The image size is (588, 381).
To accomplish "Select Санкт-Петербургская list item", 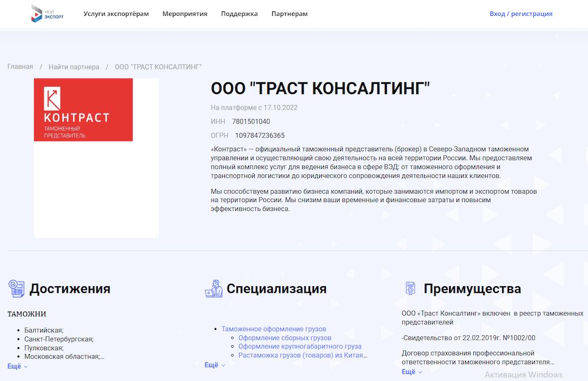I will coord(59,339).
